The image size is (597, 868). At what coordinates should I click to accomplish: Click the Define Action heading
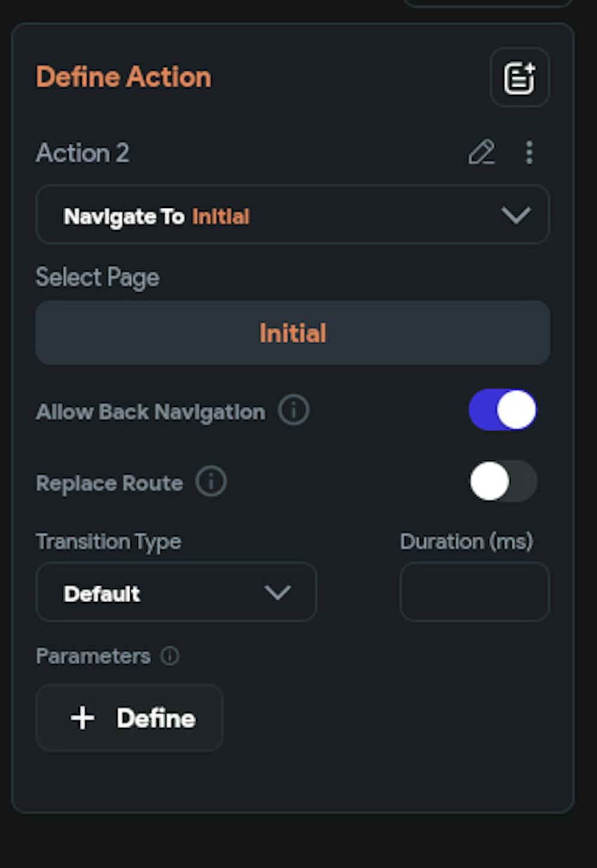pyautogui.click(x=124, y=77)
